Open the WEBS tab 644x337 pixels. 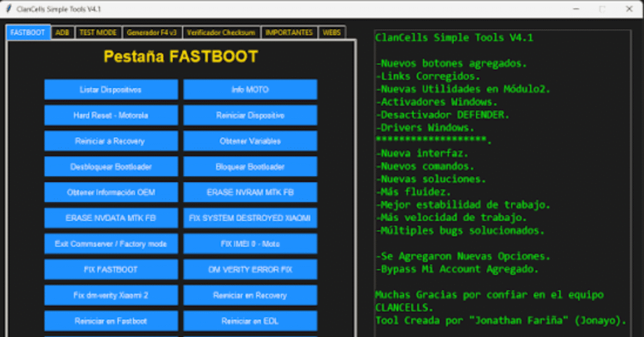point(332,33)
